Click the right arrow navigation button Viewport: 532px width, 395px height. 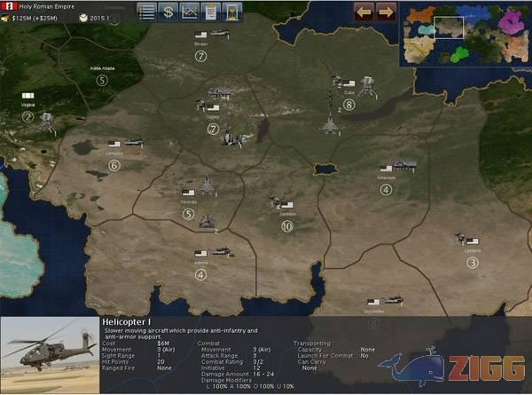click(x=385, y=12)
